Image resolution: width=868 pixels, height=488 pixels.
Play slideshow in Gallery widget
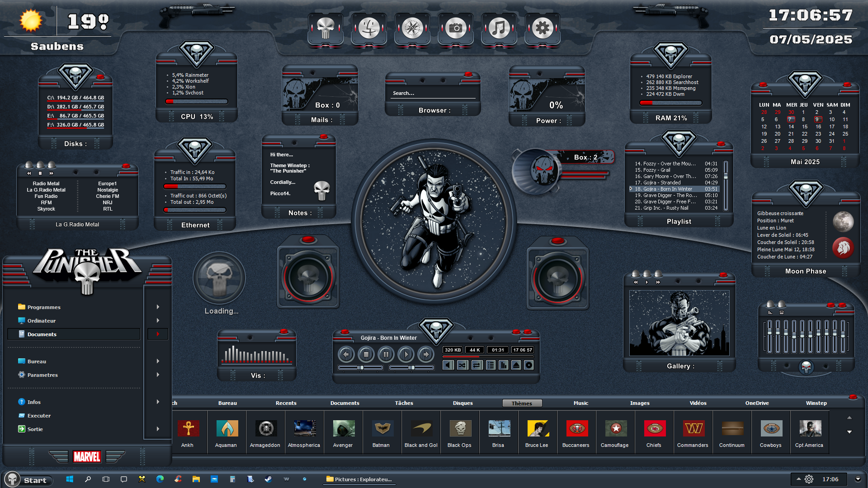(647, 282)
